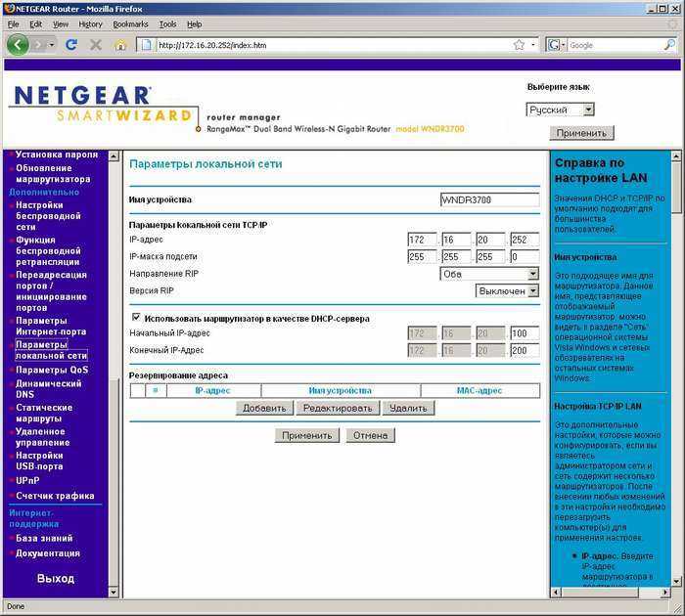Open the File menu

13,24
